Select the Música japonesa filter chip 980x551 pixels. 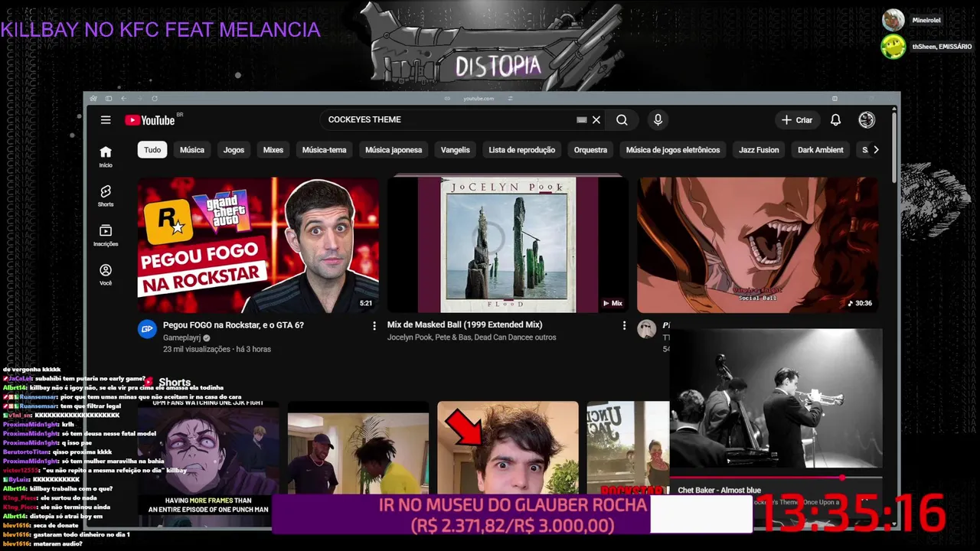pyautogui.click(x=394, y=150)
